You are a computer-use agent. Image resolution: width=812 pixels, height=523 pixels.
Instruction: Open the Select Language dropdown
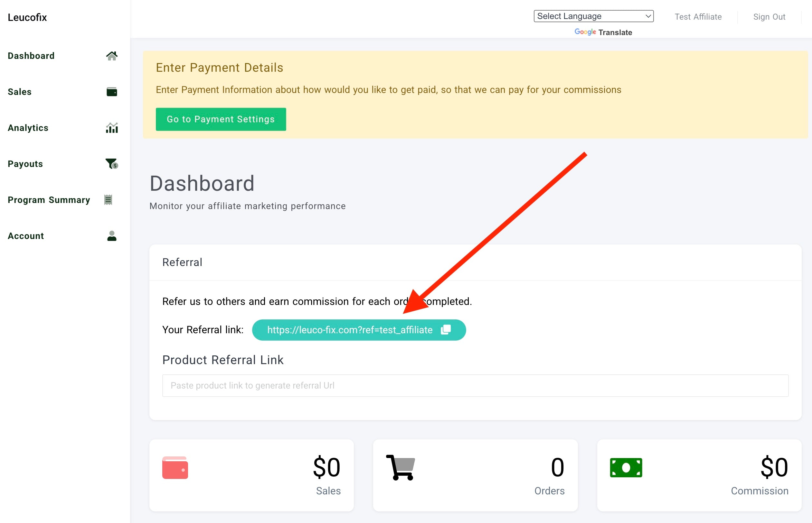point(593,16)
